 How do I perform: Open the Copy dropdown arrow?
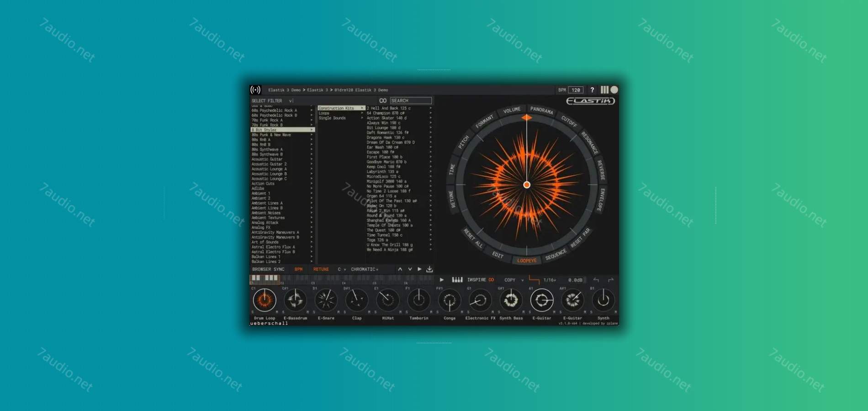(522, 280)
